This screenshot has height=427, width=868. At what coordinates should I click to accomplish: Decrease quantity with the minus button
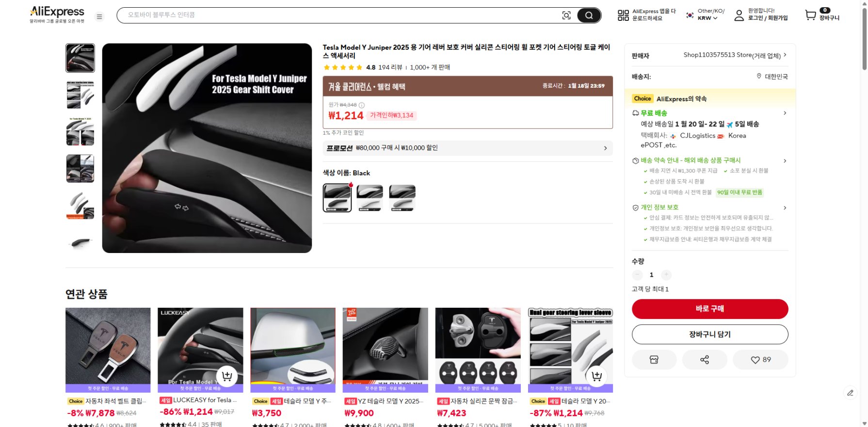637,275
